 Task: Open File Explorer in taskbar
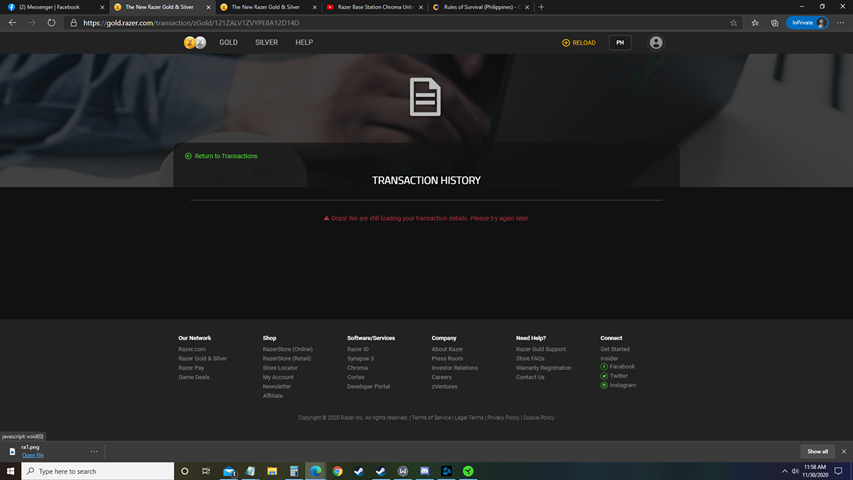(272, 471)
